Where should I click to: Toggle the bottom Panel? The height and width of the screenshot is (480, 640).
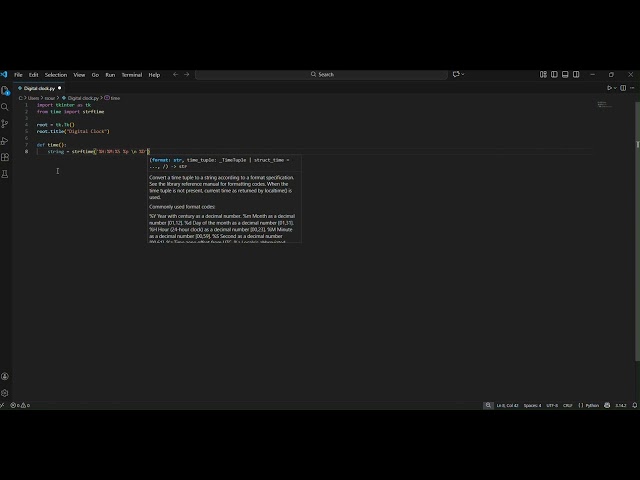(x=565, y=74)
